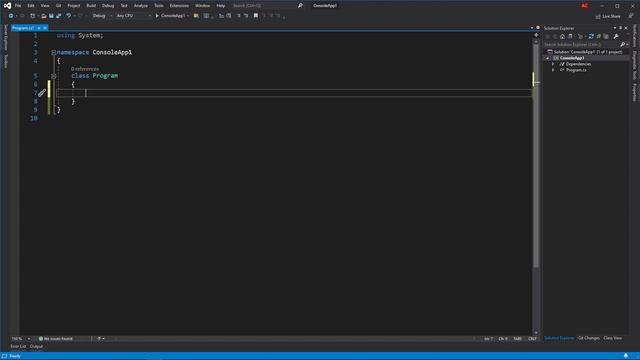Click the Open File toolbar icon
The image size is (640, 360).
(44, 16)
